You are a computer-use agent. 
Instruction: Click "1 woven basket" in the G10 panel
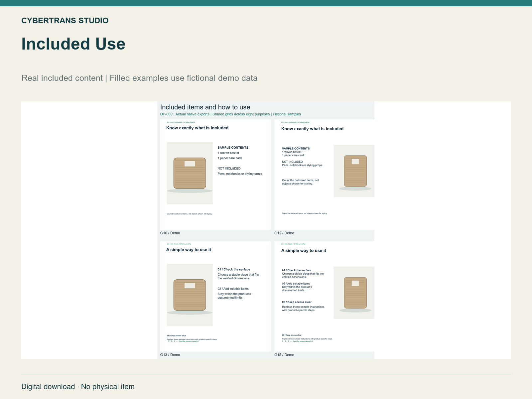coord(228,153)
